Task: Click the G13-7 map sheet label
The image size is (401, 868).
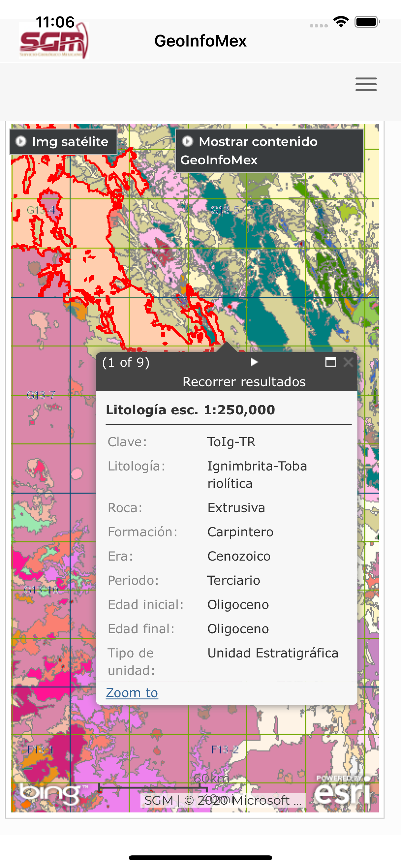Action: (41, 395)
